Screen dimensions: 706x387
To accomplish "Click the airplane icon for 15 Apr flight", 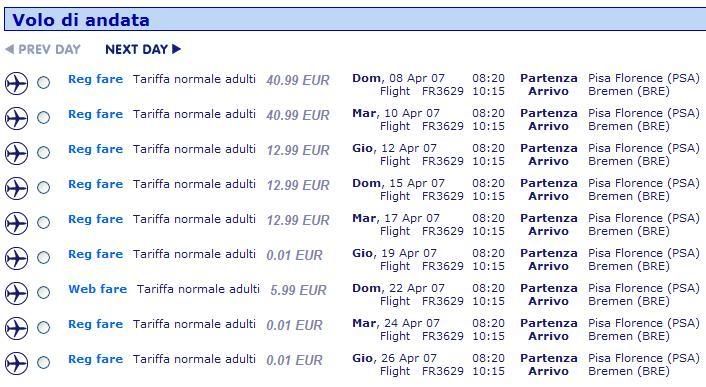I will 16,188.
